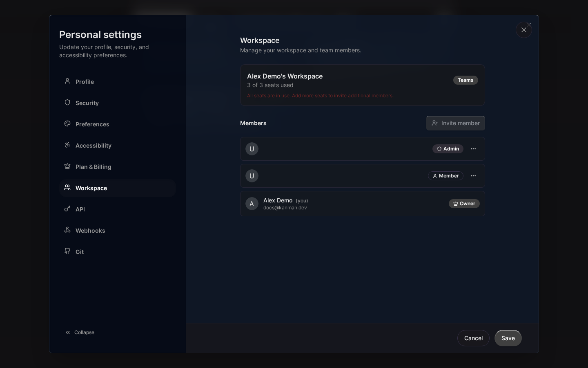Click the Admin role badge
Image resolution: width=588 pixels, height=368 pixels.
click(x=448, y=149)
